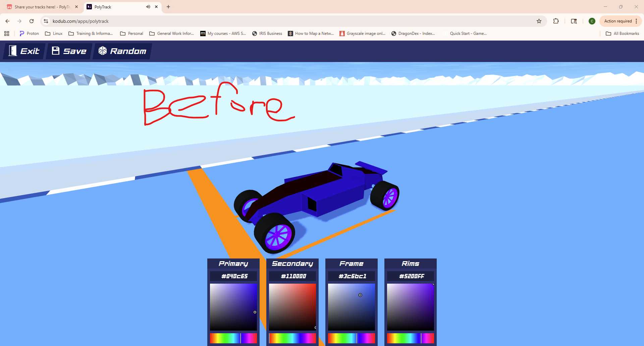Adjust the Primary hue slider bar
Screen dimensions: 644x346
click(233, 338)
